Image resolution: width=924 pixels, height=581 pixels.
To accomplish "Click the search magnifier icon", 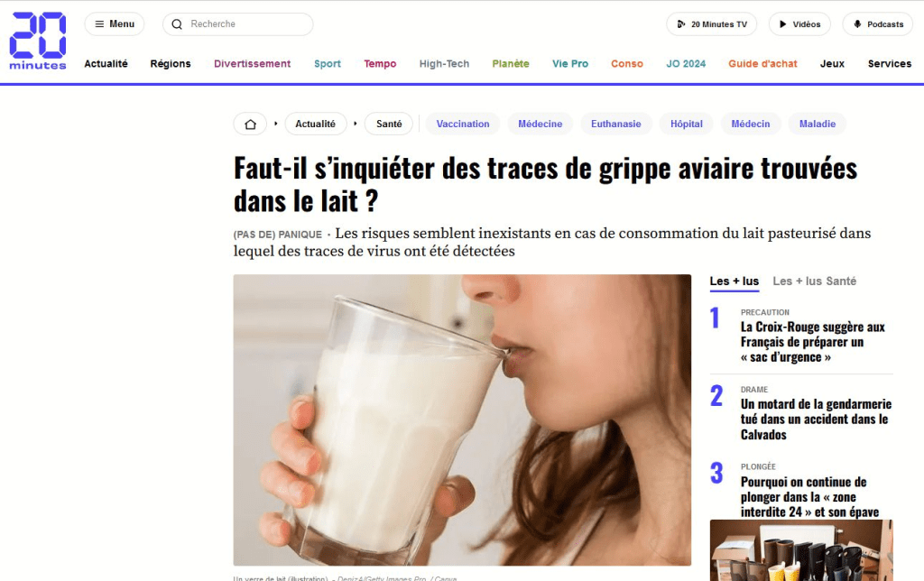I will click(177, 24).
